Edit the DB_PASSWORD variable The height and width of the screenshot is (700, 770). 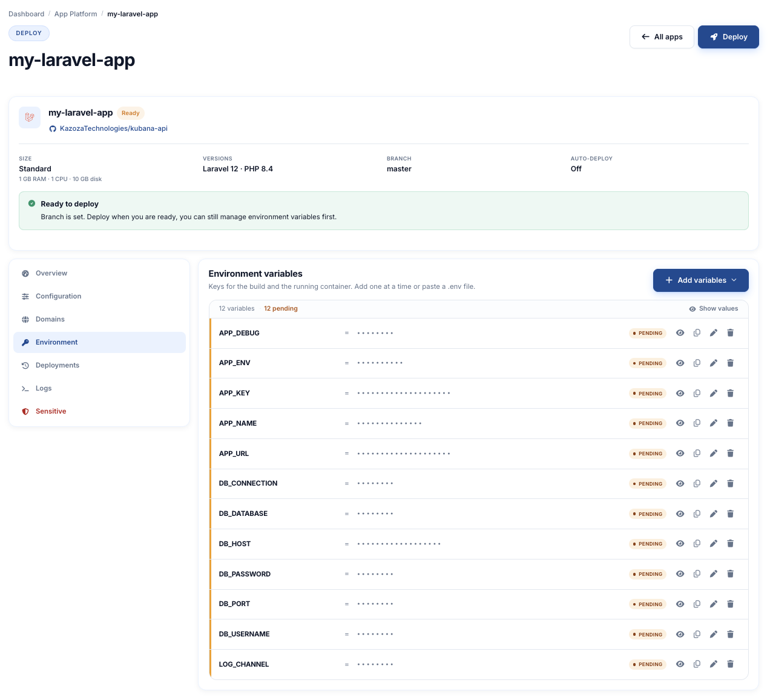pos(714,574)
